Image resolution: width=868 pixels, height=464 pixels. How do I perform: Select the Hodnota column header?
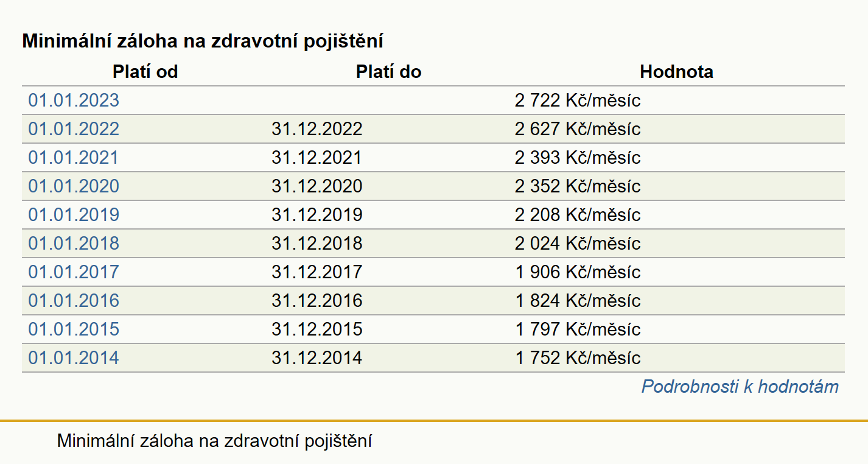(x=676, y=72)
